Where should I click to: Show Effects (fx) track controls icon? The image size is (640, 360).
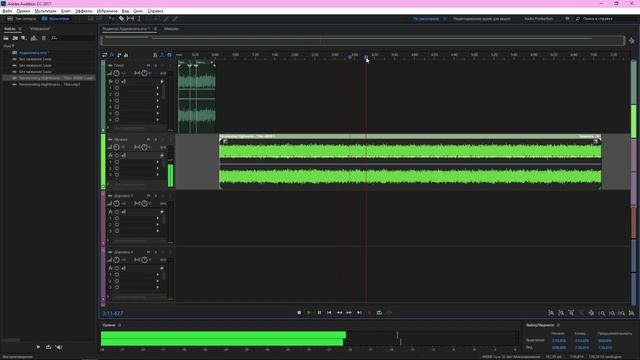112,55
